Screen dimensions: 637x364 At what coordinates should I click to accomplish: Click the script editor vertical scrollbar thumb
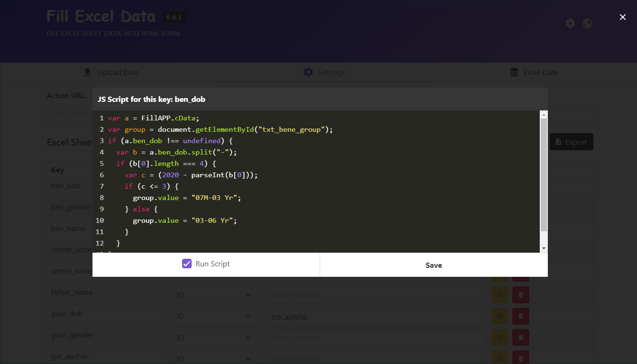point(544,175)
